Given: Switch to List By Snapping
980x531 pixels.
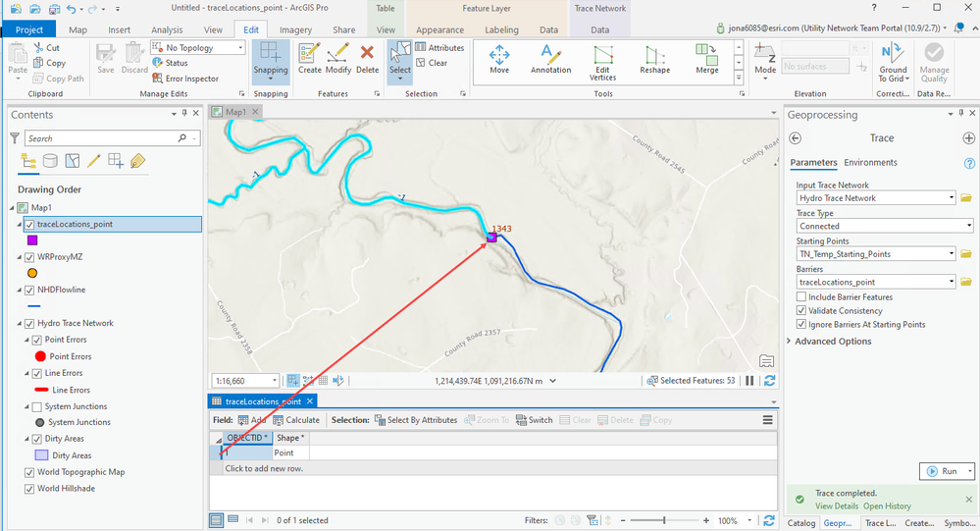Looking at the screenshot, I should (116, 161).
